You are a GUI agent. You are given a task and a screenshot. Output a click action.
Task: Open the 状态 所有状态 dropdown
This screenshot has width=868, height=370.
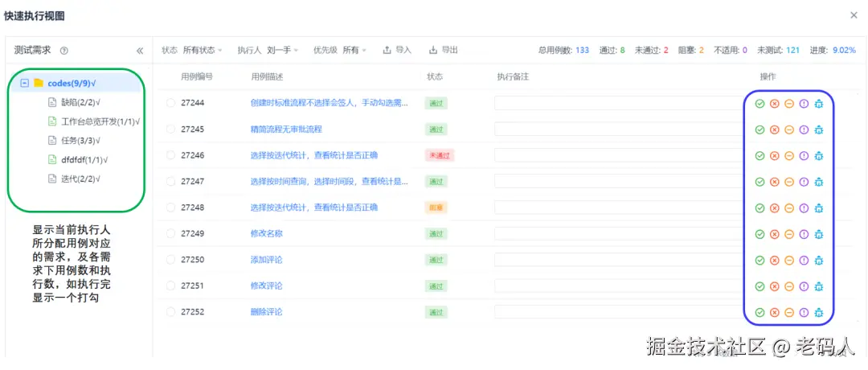click(x=202, y=51)
